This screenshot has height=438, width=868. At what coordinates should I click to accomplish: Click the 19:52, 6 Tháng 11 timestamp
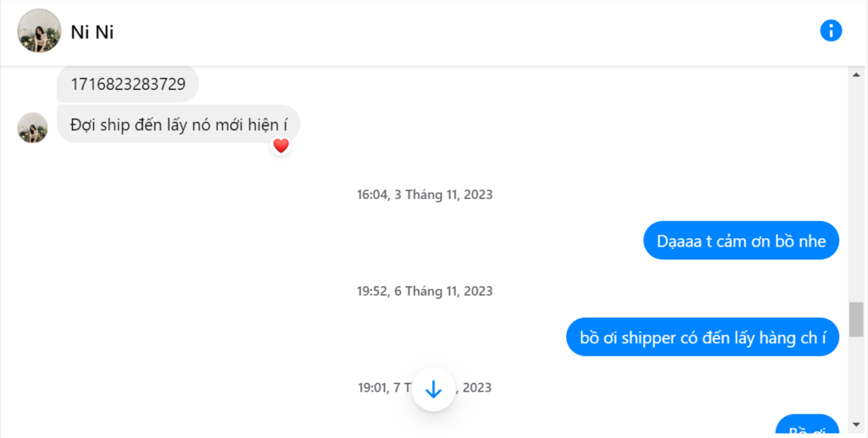[425, 291]
